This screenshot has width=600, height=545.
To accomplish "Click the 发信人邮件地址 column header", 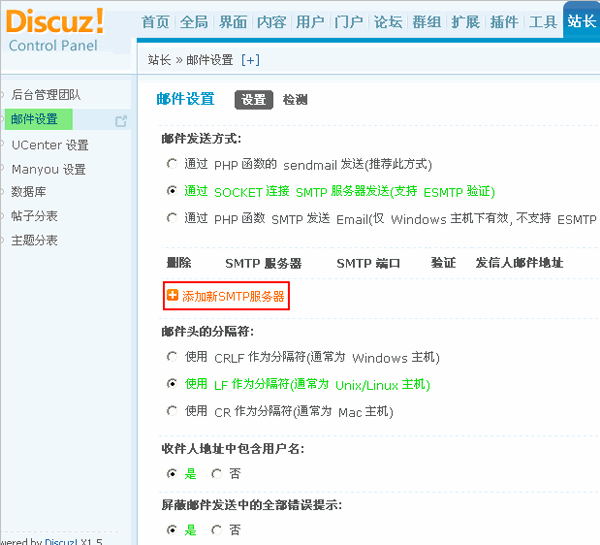I will (x=519, y=263).
